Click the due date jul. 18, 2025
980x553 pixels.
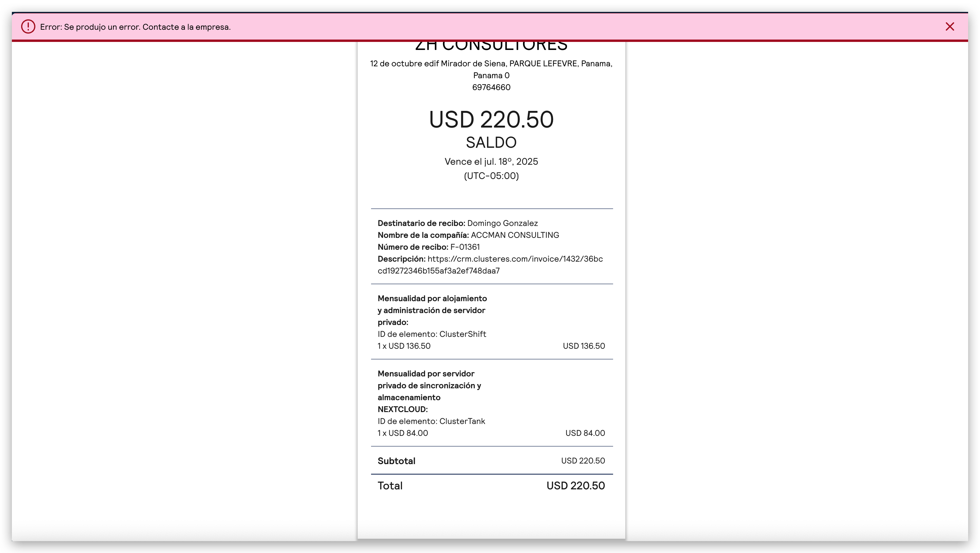pyautogui.click(x=491, y=162)
